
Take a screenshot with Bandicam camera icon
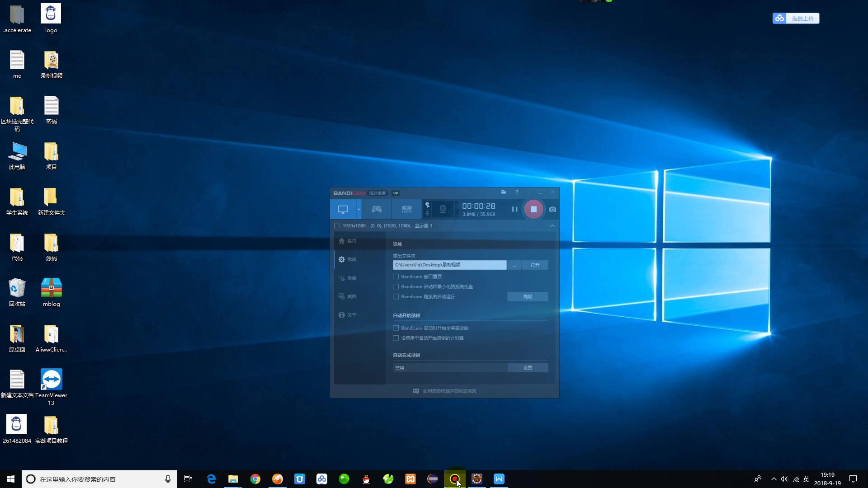pyautogui.click(x=552, y=209)
